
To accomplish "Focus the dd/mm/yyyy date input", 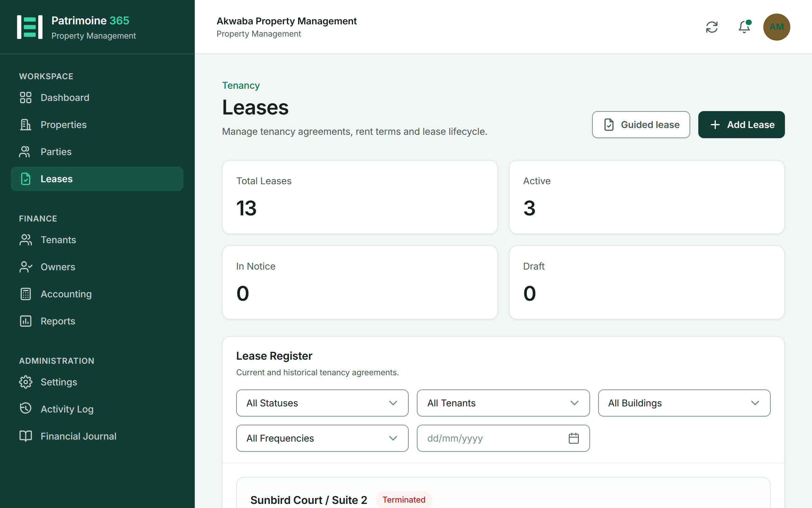I will [x=503, y=438].
